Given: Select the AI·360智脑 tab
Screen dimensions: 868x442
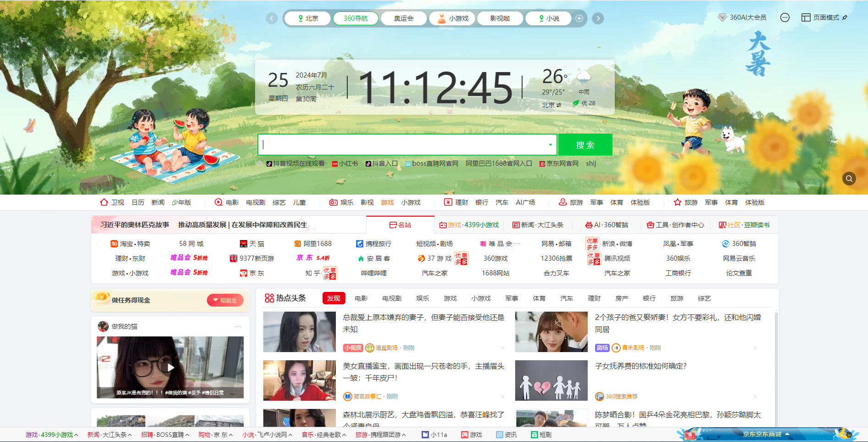Looking at the screenshot, I should coord(606,225).
